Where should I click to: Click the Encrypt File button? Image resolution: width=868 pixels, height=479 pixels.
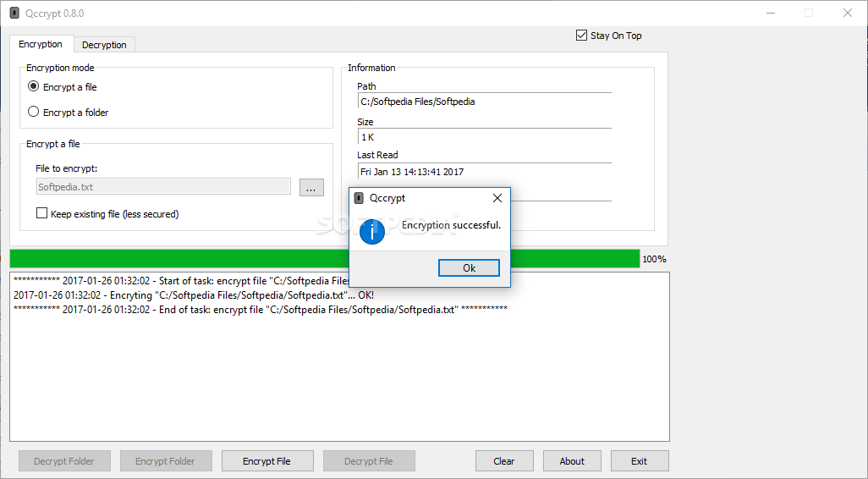tap(267, 460)
